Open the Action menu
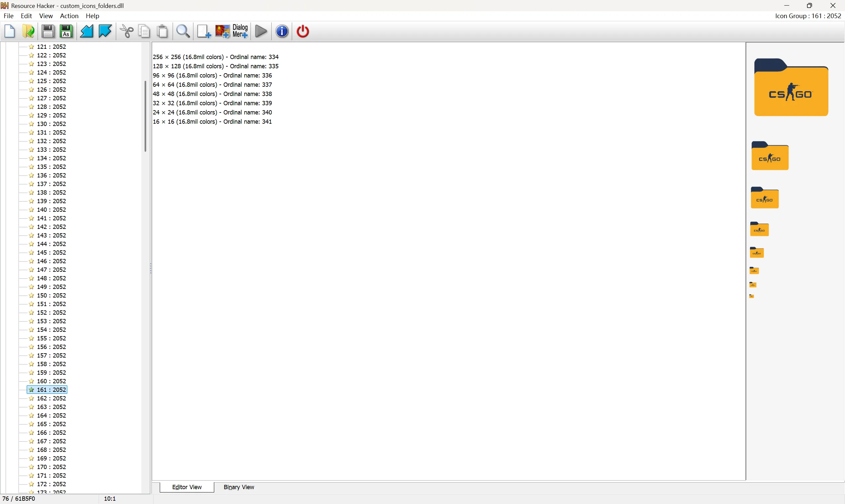This screenshot has width=845, height=504. point(69,16)
